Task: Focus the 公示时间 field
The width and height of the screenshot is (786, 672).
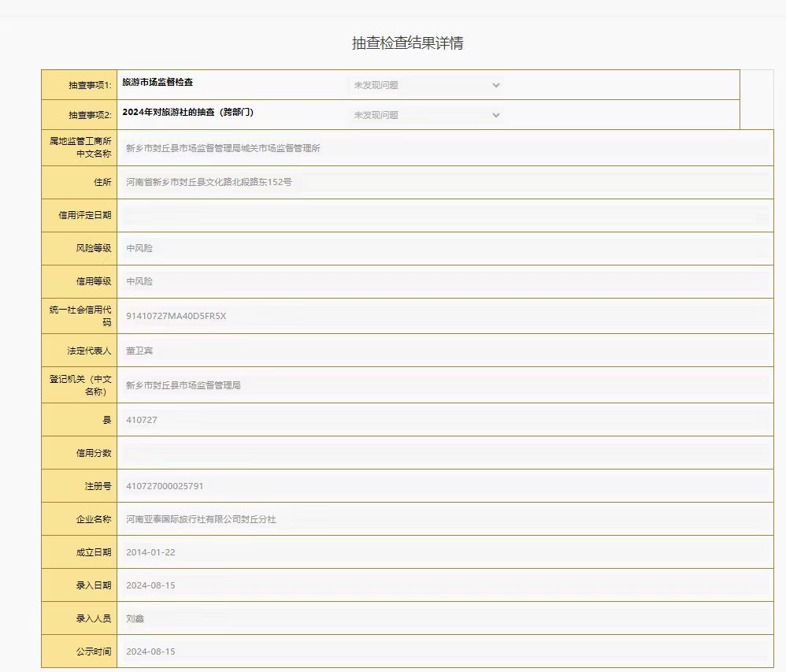Action: (445, 652)
